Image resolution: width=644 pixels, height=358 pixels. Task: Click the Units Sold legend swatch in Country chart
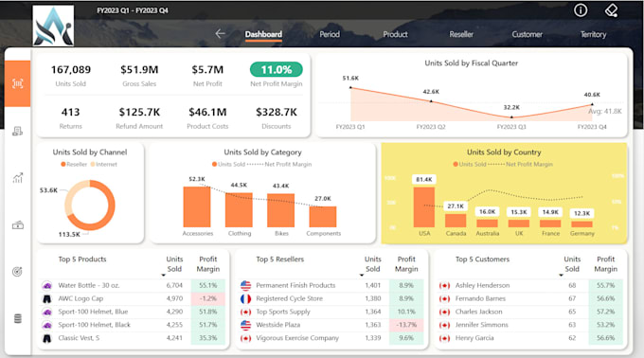point(456,164)
